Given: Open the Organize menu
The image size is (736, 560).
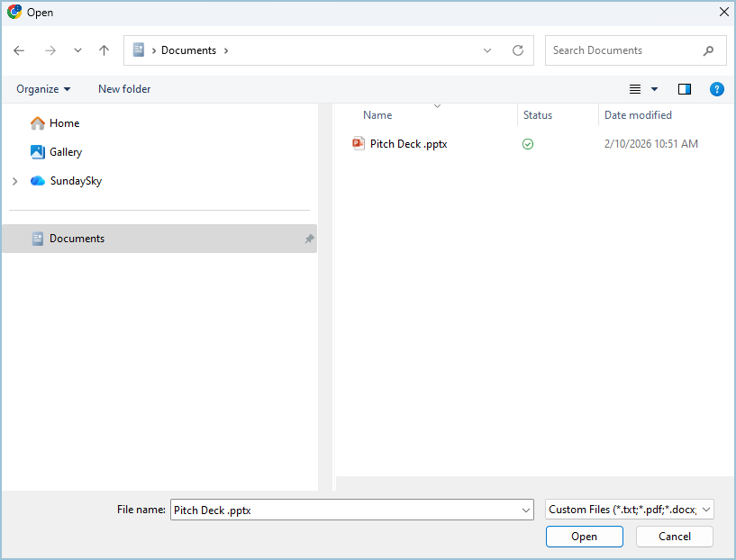Looking at the screenshot, I should 43,89.
